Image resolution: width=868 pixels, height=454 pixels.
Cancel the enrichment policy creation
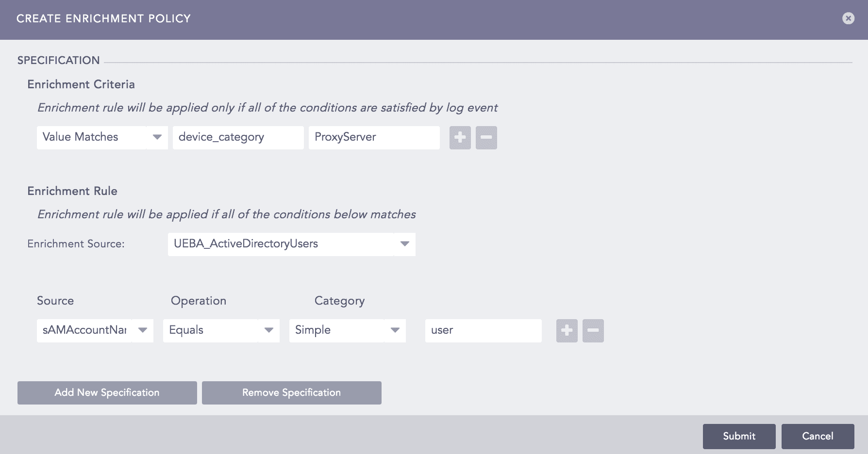818,436
